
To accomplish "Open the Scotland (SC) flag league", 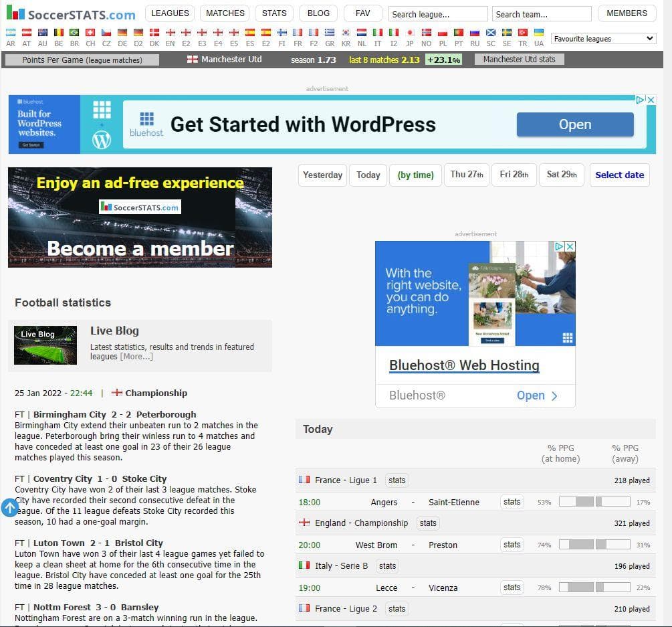I will pyautogui.click(x=491, y=32).
